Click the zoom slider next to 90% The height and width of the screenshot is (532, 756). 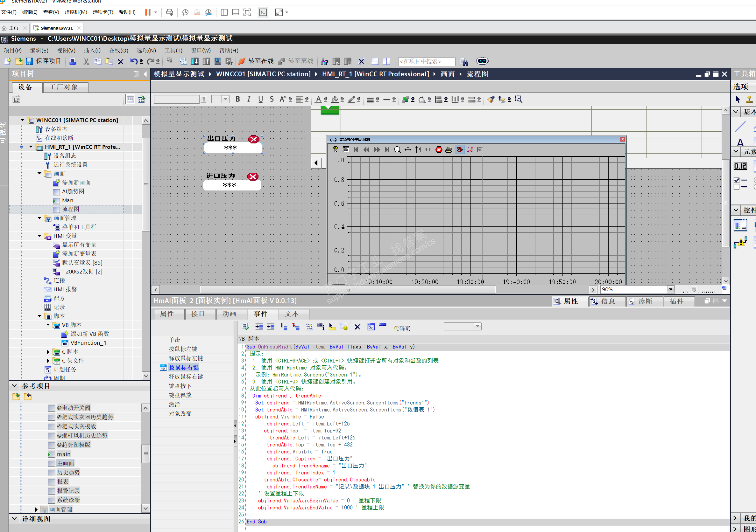[694, 289]
